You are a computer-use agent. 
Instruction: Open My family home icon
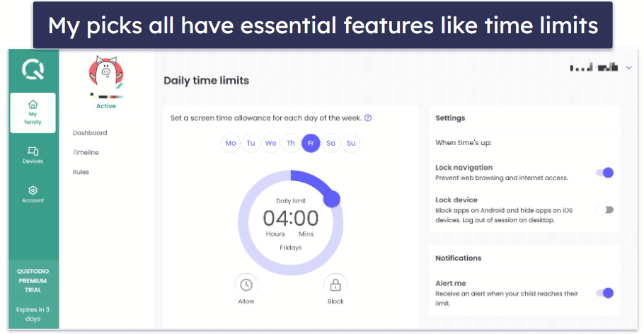33,104
